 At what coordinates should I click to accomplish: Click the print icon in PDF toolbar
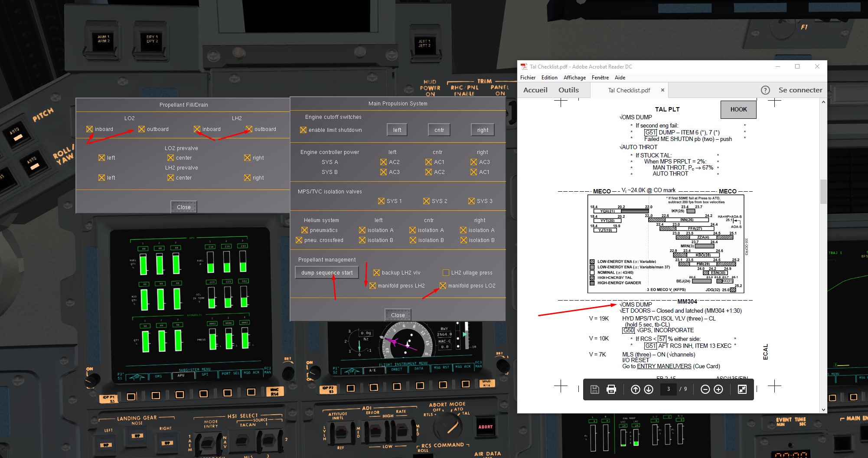[611, 389]
